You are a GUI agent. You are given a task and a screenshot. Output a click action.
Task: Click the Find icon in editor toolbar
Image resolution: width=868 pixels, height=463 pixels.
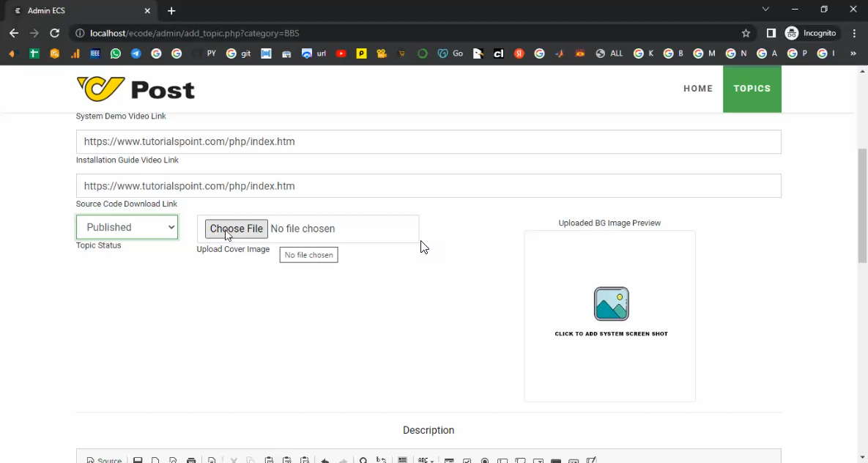(x=363, y=461)
